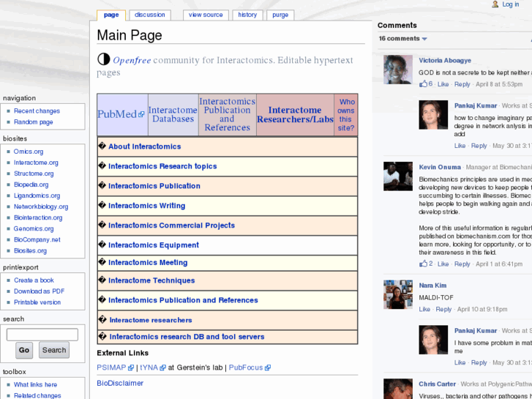Open Interactomics Research topics
This screenshot has width=532, height=399.
click(162, 166)
